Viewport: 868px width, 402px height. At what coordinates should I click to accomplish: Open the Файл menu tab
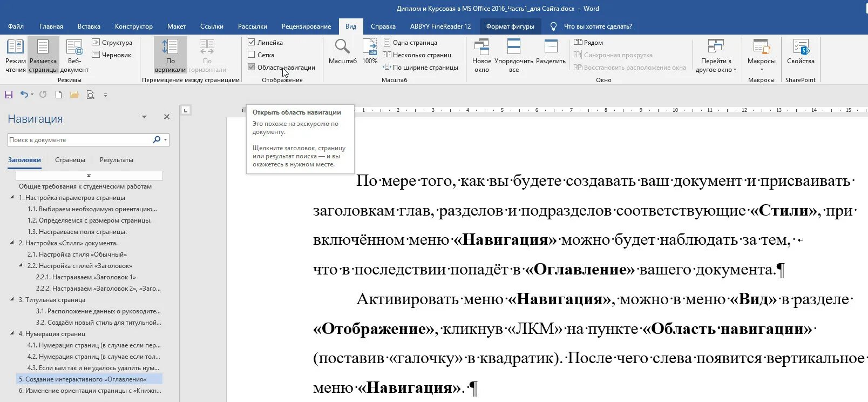pyautogui.click(x=16, y=26)
